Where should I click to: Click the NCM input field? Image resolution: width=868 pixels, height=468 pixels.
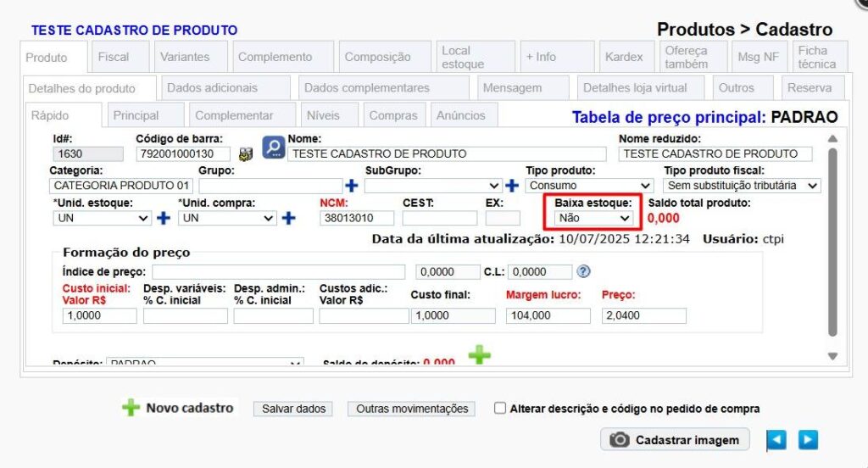pos(357,218)
